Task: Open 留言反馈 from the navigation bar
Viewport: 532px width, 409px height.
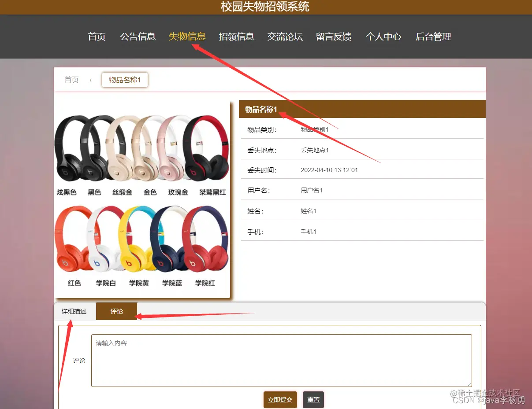Action: (334, 37)
